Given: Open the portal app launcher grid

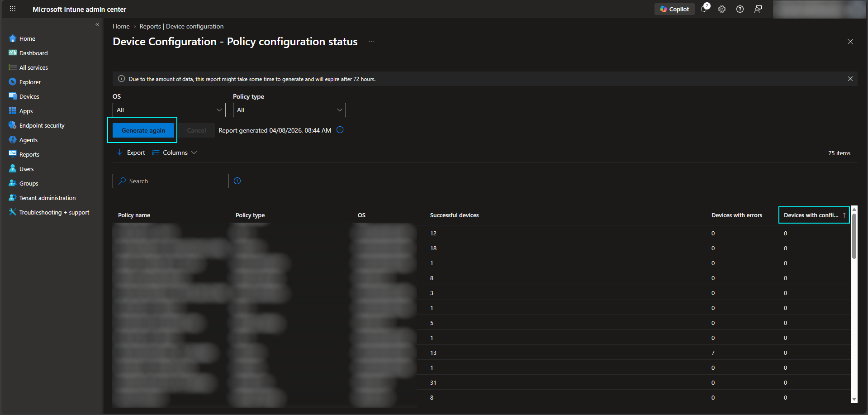Looking at the screenshot, I should 13,9.
